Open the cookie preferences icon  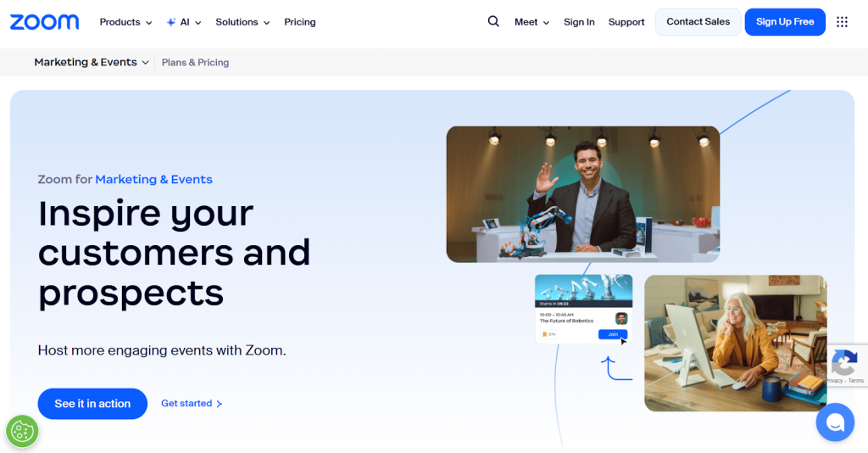(x=22, y=431)
